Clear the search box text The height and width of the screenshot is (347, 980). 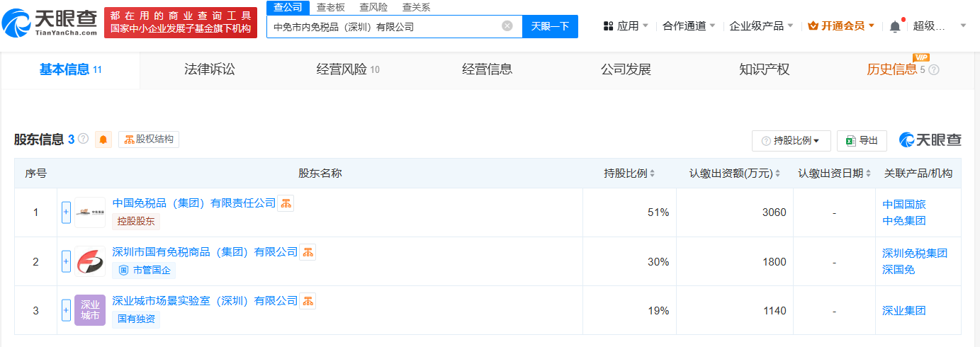tap(507, 26)
